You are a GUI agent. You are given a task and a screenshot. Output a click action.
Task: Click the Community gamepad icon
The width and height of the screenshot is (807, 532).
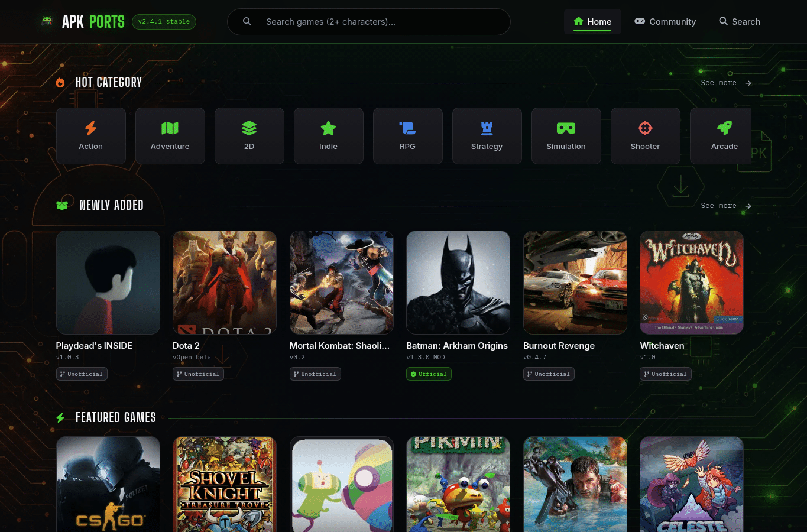(640, 21)
